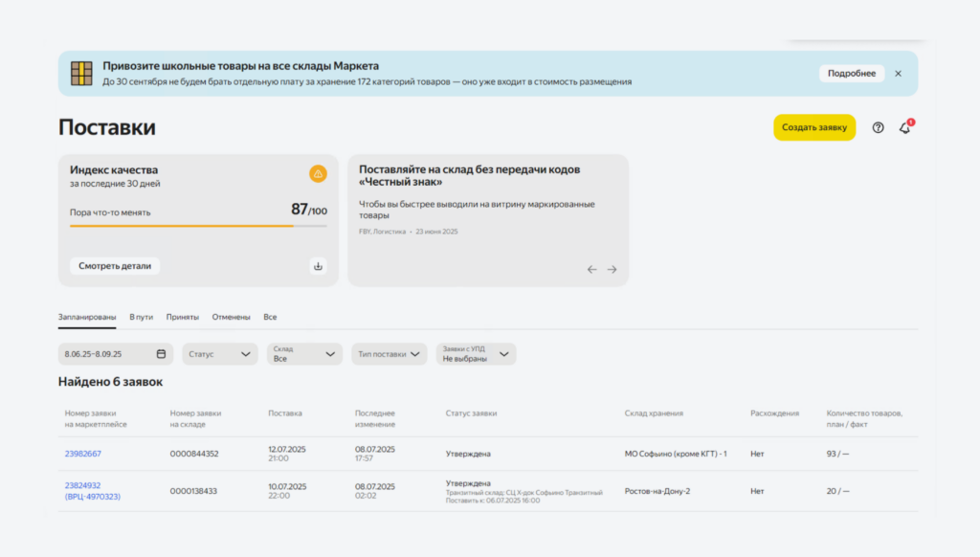
Task: Click the download icon in quality index card
Action: (318, 266)
